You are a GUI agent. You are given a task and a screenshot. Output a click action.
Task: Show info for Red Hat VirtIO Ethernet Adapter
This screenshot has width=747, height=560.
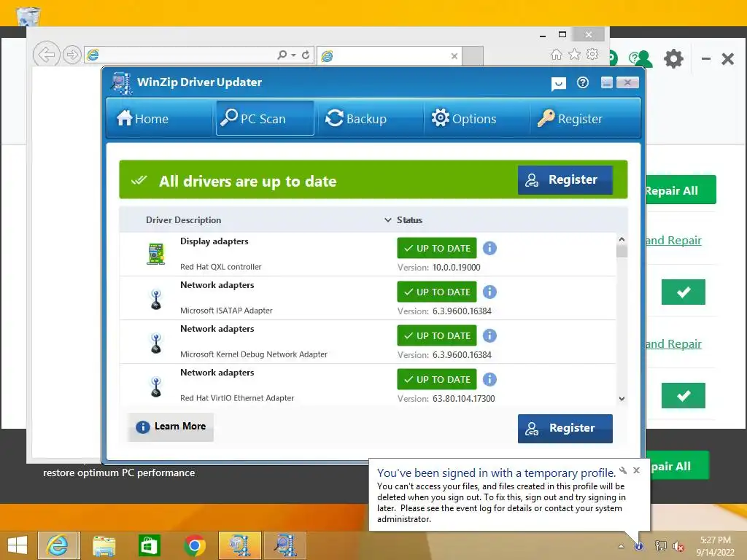coord(489,379)
